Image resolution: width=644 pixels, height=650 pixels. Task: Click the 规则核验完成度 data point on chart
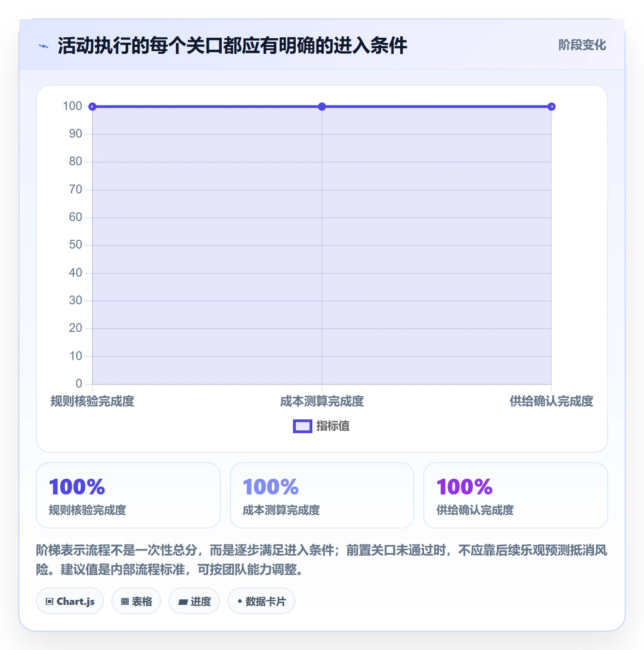coord(92,107)
